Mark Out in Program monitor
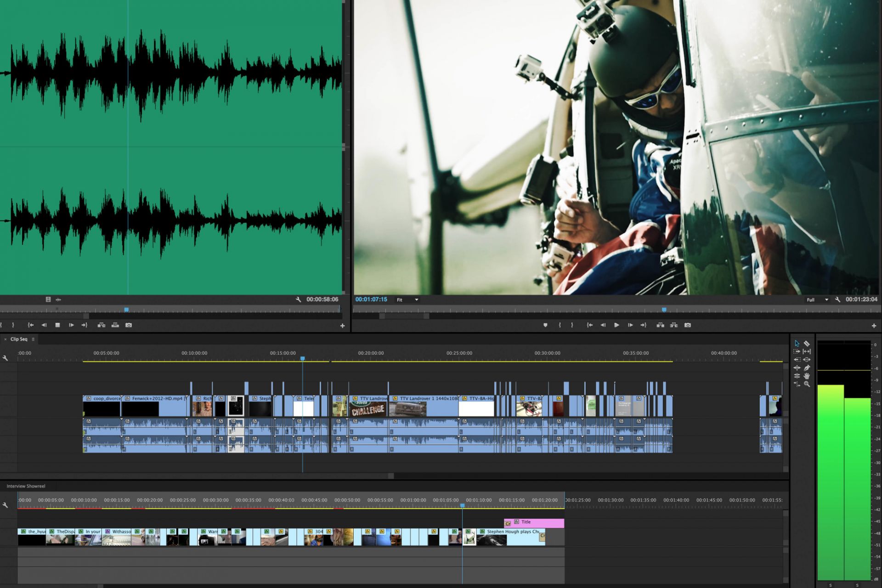The height and width of the screenshot is (588, 882). 572,325
